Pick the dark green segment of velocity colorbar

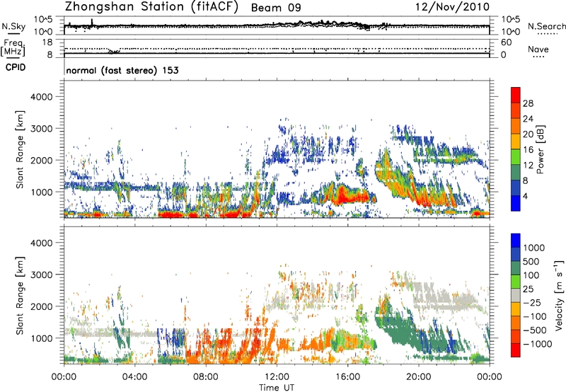pos(516,268)
